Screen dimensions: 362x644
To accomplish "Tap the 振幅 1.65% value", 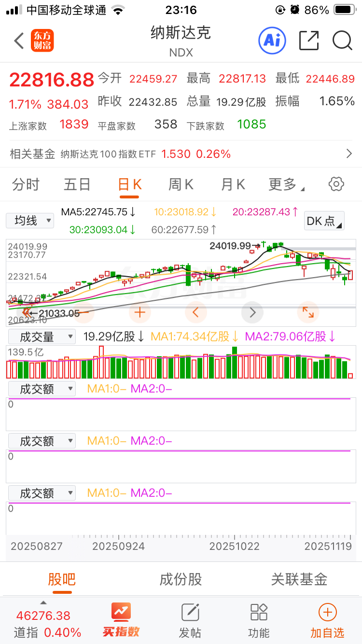I will [337, 101].
